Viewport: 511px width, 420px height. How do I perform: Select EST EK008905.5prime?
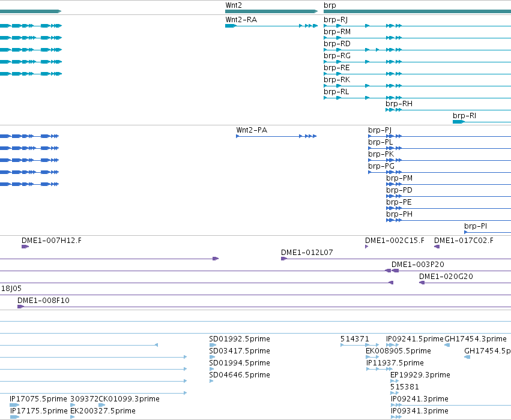(x=398, y=351)
